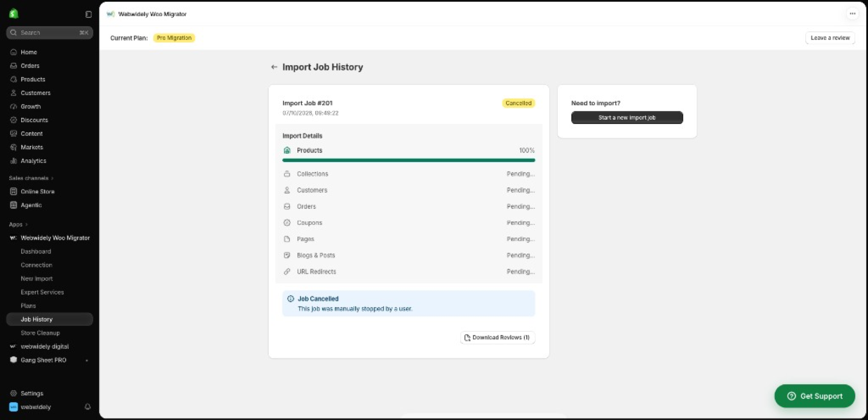Click the Orders import row icon
The width and height of the screenshot is (868, 420).
(x=287, y=206)
